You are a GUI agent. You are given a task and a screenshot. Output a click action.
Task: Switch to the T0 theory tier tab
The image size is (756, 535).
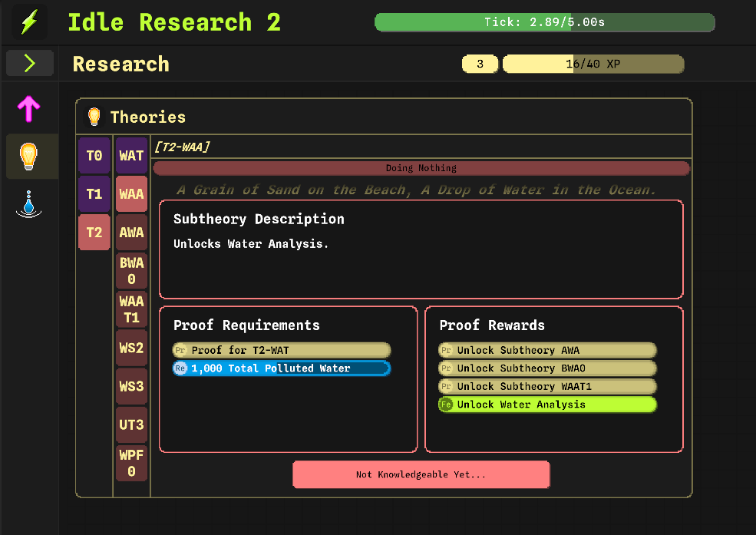tap(94, 156)
